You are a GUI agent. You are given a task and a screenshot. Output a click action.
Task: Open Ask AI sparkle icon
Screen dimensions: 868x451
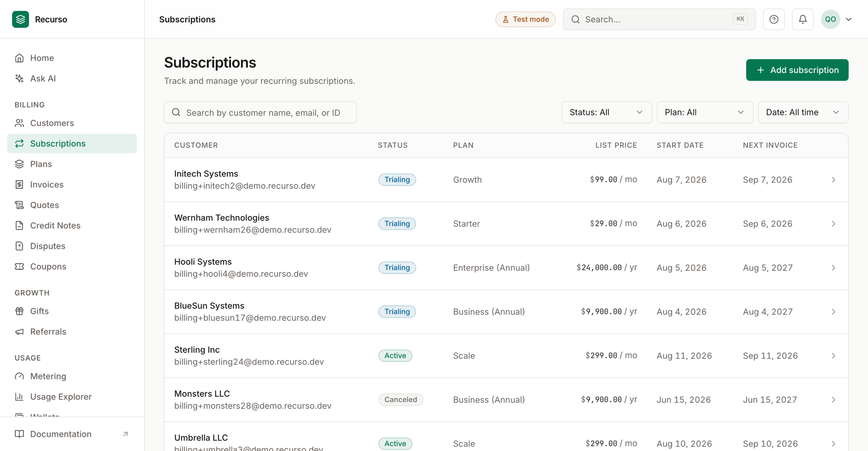click(19, 78)
